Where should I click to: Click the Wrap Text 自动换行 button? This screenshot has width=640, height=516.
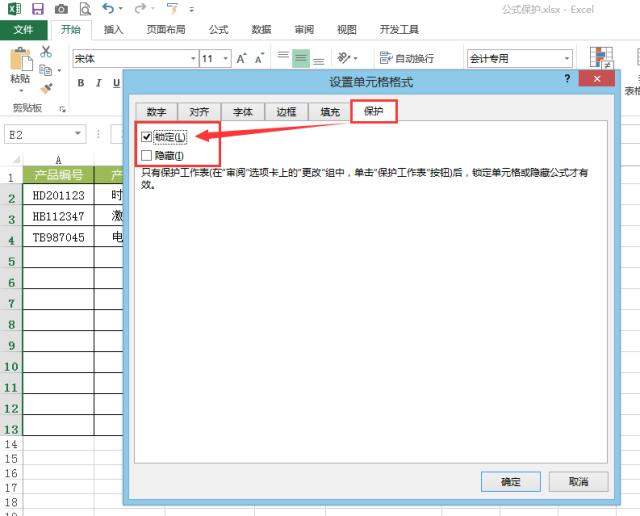point(407,58)
